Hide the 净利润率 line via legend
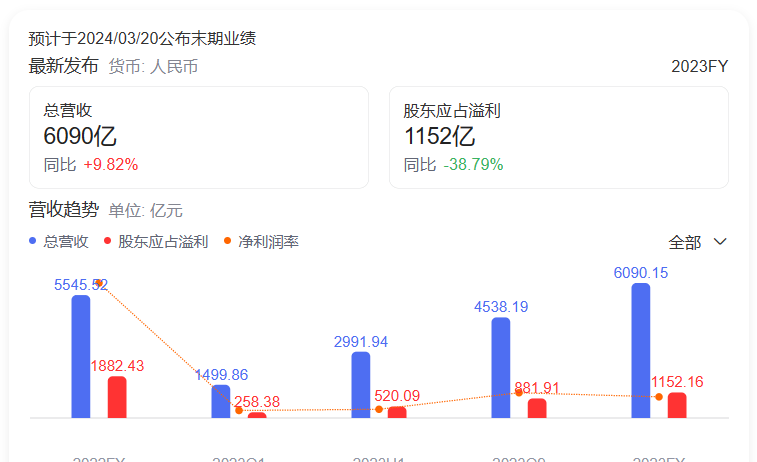The width and height of the screenshot is (757, 462). 261,242
